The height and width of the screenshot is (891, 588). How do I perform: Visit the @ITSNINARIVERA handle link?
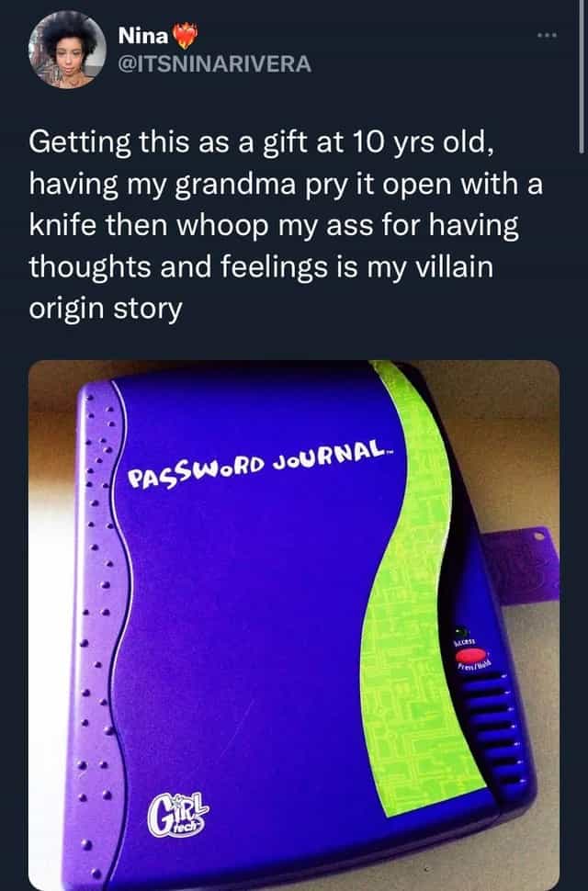pos(215,63)
